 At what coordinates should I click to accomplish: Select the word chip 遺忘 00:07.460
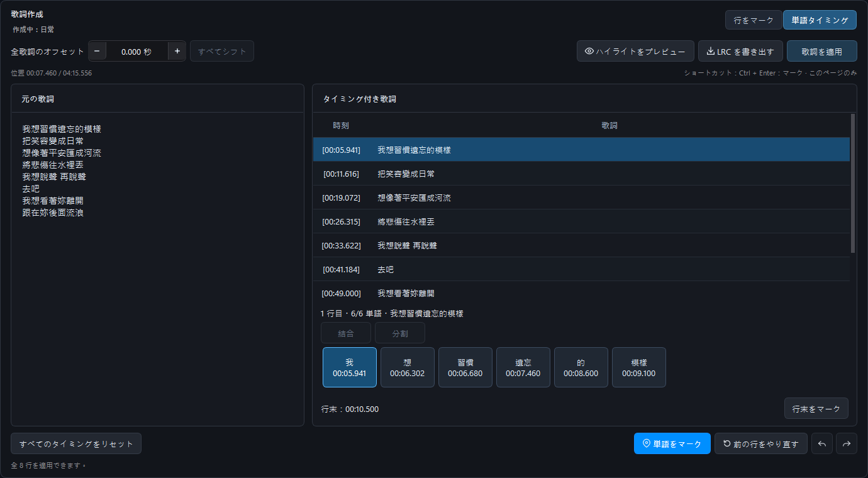[523, 367]
